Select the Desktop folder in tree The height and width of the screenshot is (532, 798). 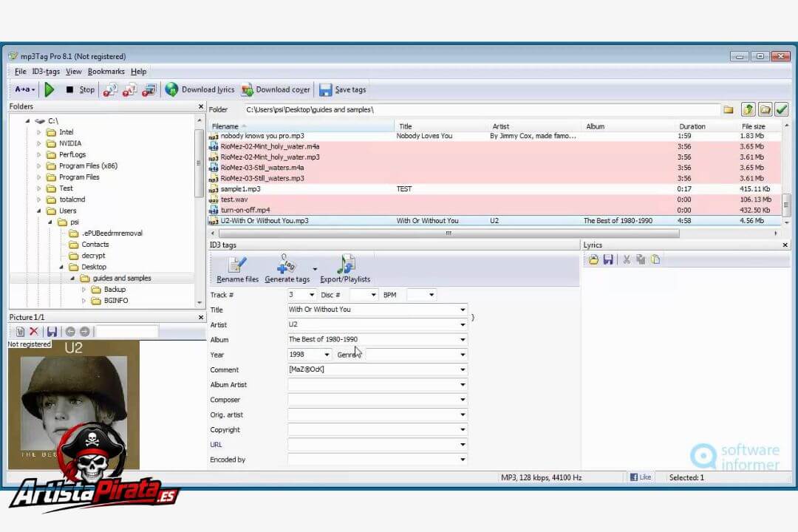coord(94,267)
